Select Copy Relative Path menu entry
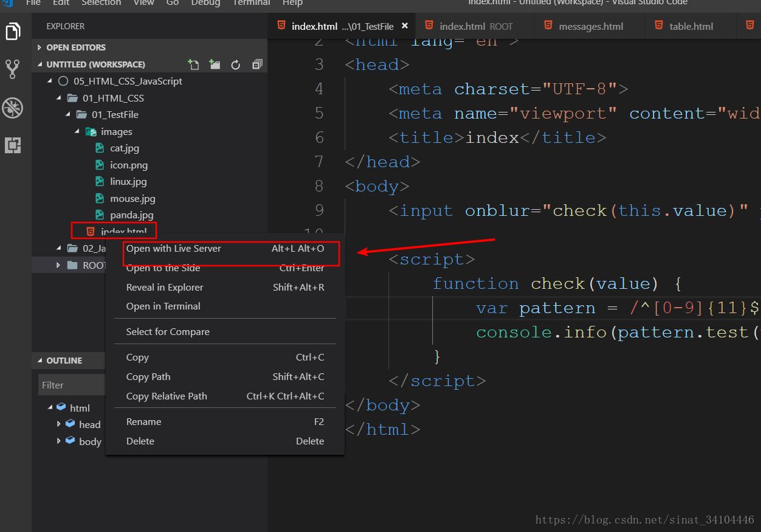The image size is (761, 532). coord(167,396)
